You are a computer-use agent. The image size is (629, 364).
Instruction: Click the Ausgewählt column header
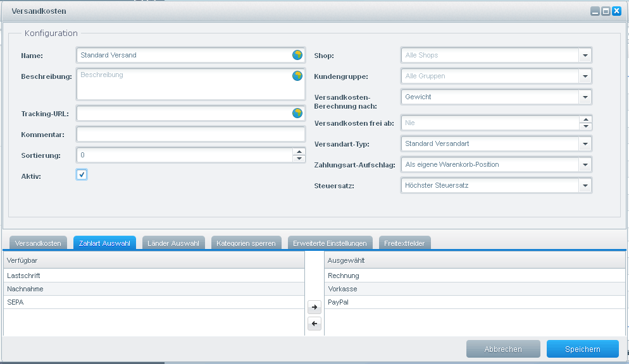click(475, 260)
